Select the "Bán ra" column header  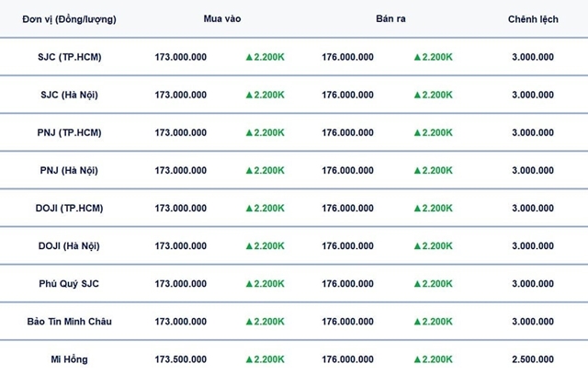pyautogui.click(x=390, y=19)
